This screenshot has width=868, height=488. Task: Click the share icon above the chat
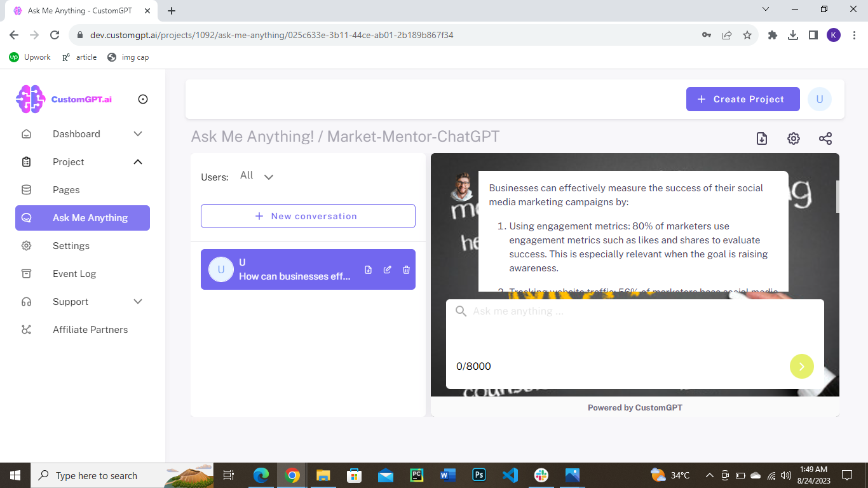825,139
